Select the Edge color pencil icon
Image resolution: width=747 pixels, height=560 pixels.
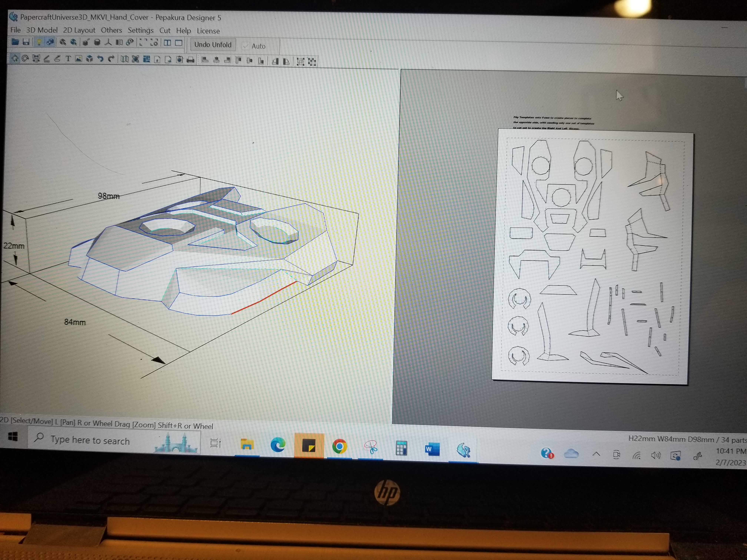pyautogui.click(x=57, y=59)
